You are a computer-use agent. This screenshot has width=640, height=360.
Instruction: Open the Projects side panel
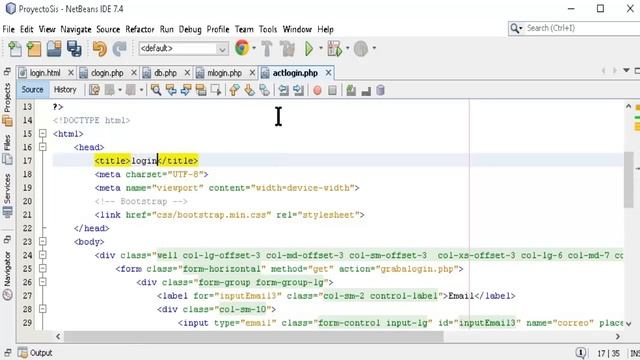pyautogui.click(x=7, y=104)
